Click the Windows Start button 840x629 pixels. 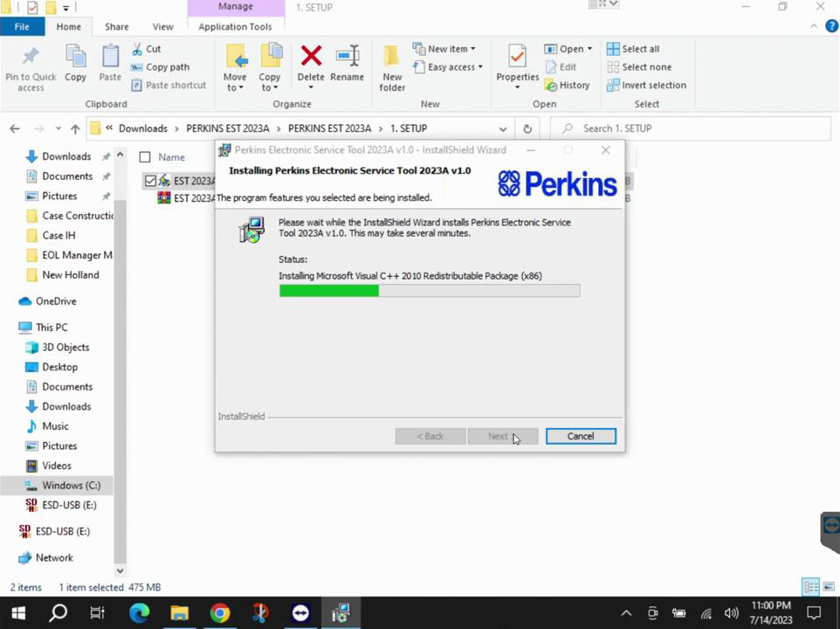[18, 613]
